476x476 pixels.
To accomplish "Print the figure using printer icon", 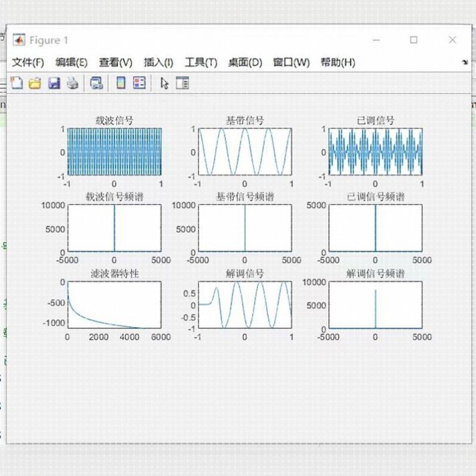I will click(72, 83).
